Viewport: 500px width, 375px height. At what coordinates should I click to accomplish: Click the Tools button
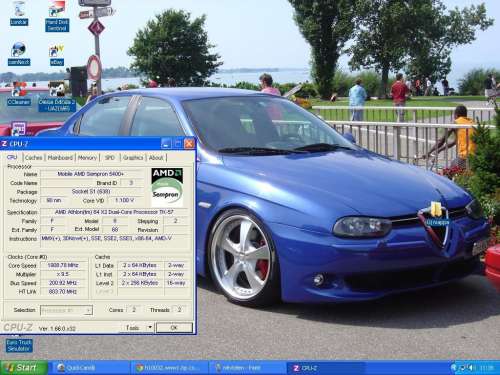pyautogui.click(x=133, y=328)
